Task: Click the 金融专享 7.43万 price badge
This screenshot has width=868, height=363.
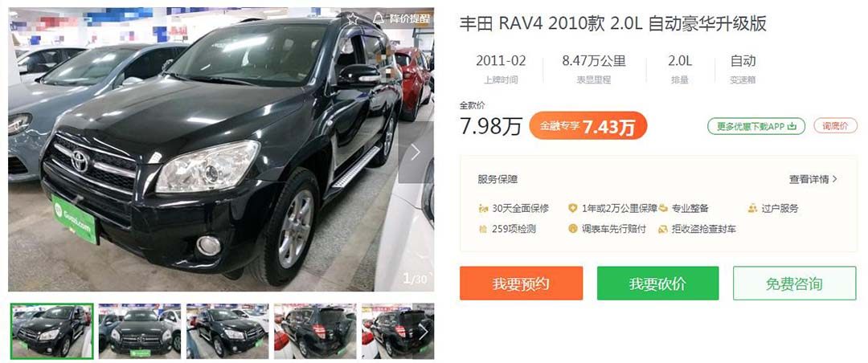Action: click(x=588, y=125)
